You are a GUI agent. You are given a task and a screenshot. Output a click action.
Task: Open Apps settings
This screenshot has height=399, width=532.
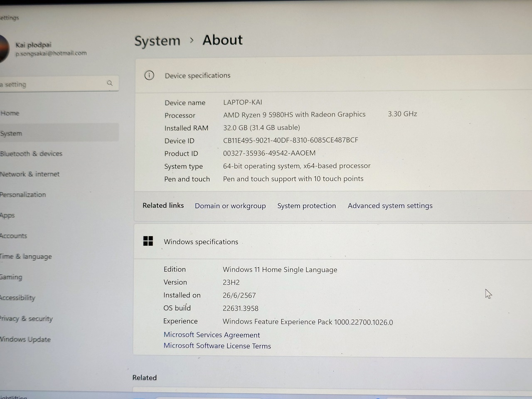pos(7,215)
